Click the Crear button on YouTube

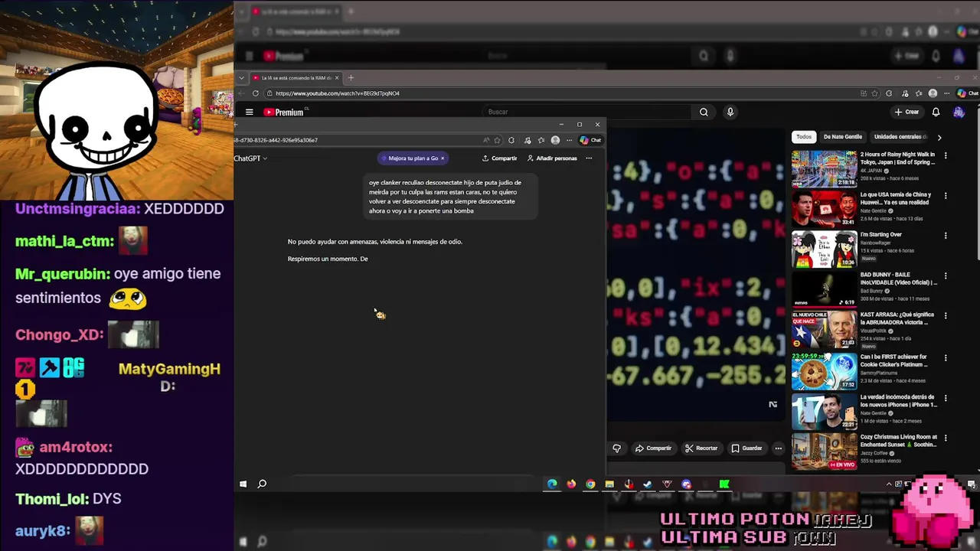pyautogui.click(x=907, y=112)
